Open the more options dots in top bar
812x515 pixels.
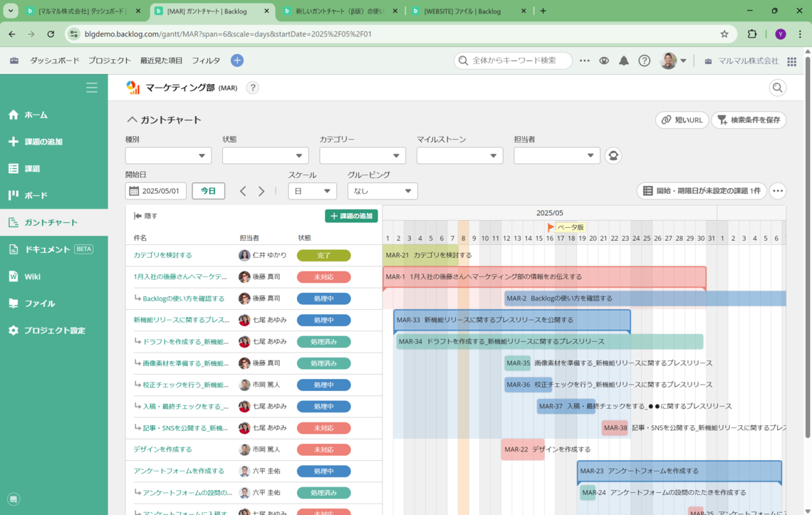[585, 61]
